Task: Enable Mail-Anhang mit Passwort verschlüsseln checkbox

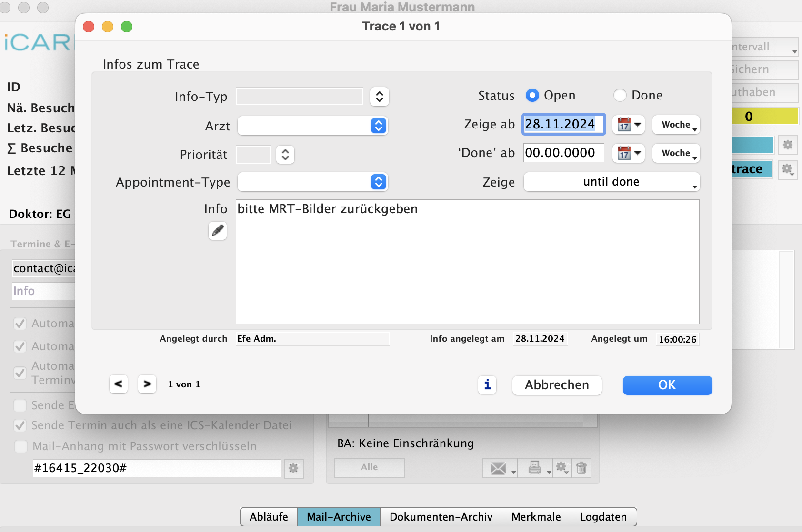Action: point(21,446)
